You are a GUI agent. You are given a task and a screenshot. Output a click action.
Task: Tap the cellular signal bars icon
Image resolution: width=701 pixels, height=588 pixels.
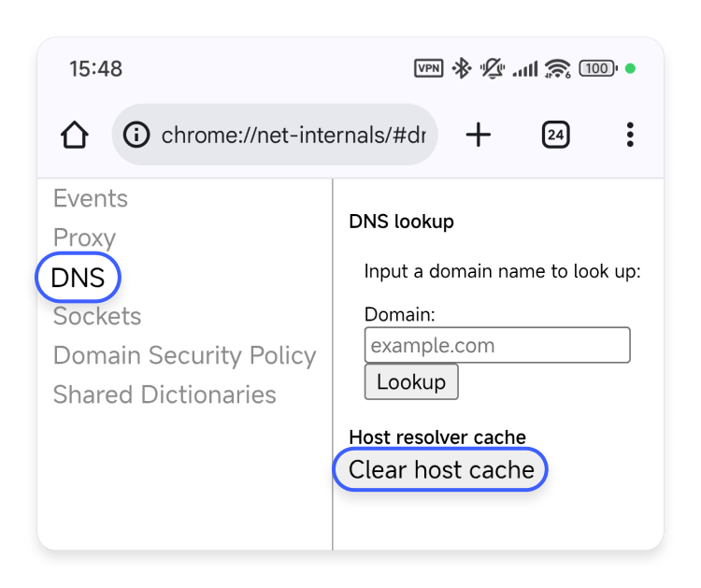pyautogui.click(x=525, y=68)
